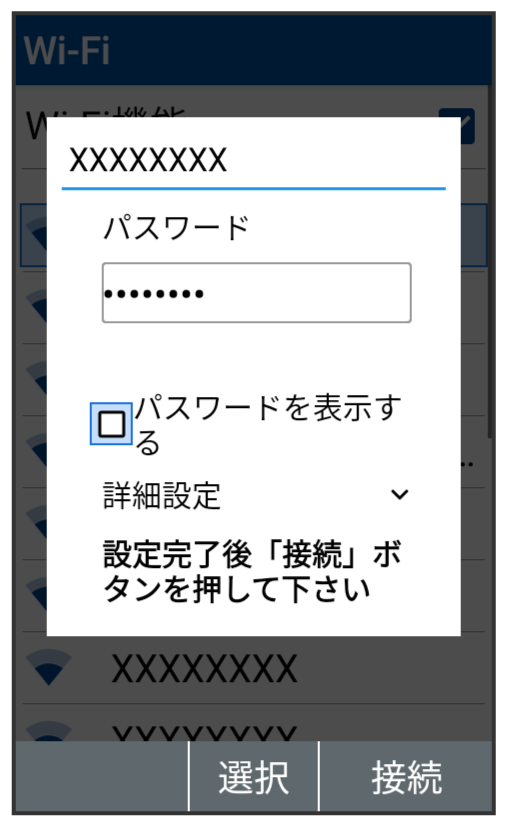Select the XXXXXXXX network below the dialog
The width and height of the screenshot is (507, 826).
tap(254, 668)
